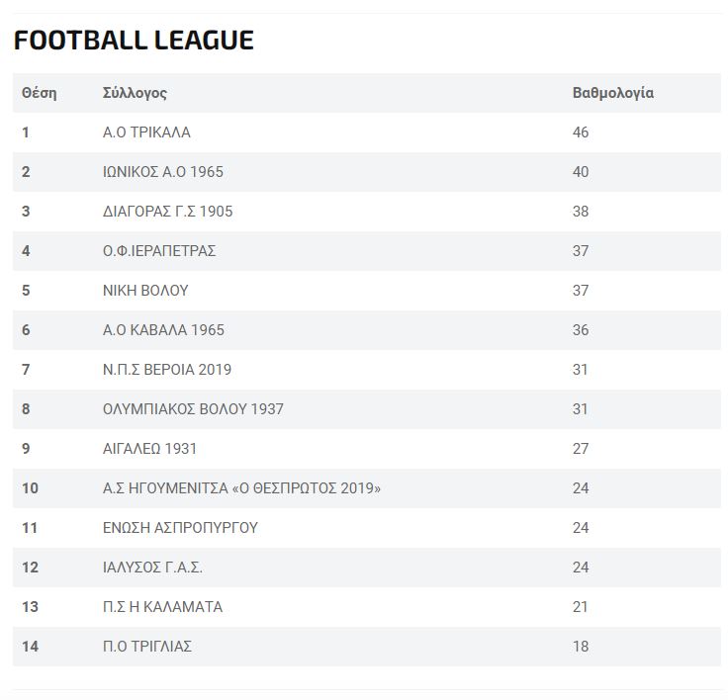Choose ΝΙΚΗ ΒΟΛΟΥ team entry
The width and height of the screenshot is (728, 700).
coord(145,291)
